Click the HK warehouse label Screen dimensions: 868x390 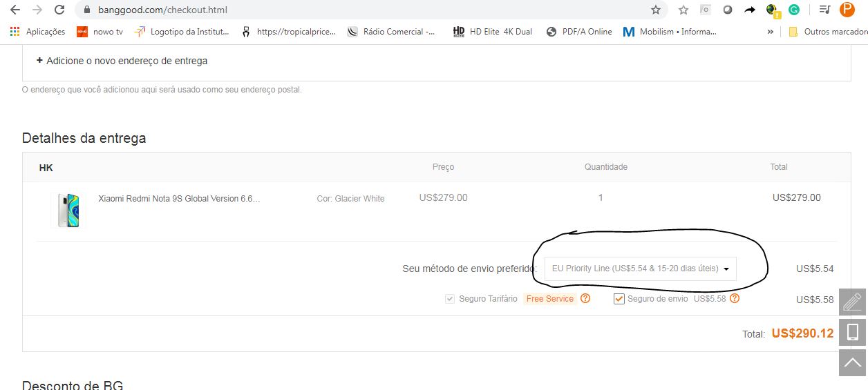tap(46, 168)
